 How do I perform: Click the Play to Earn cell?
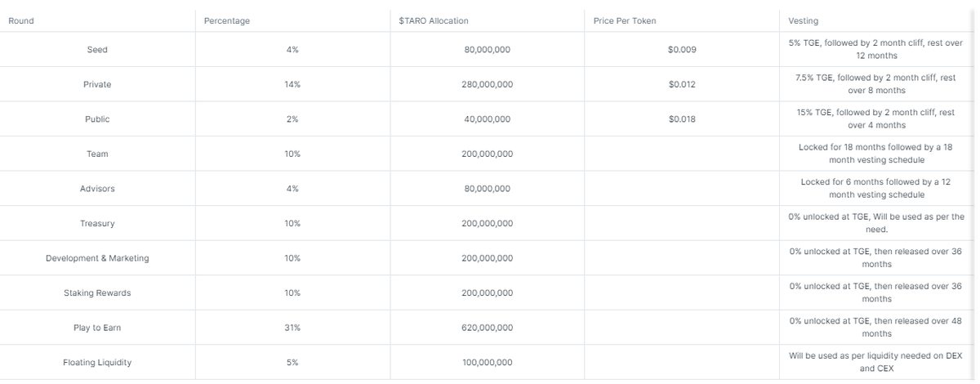(97, 328)
